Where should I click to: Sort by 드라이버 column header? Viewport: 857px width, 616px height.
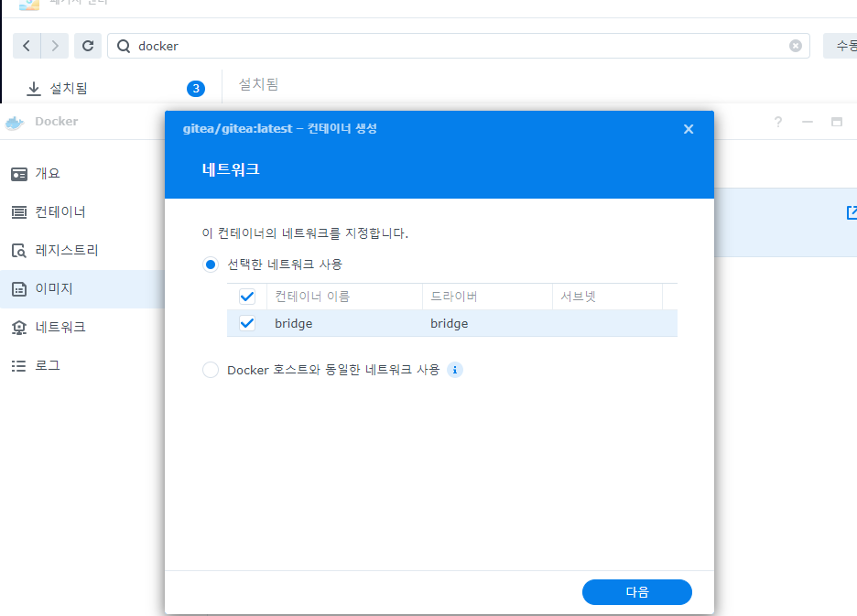[x=487, y=297]
